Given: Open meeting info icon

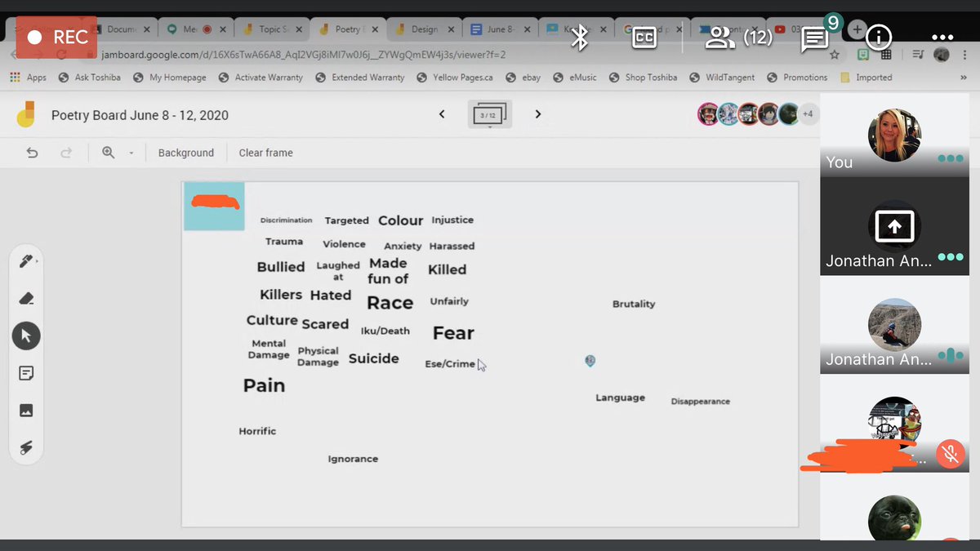Looking at the screenshot, I should click(x=879, y=37).
